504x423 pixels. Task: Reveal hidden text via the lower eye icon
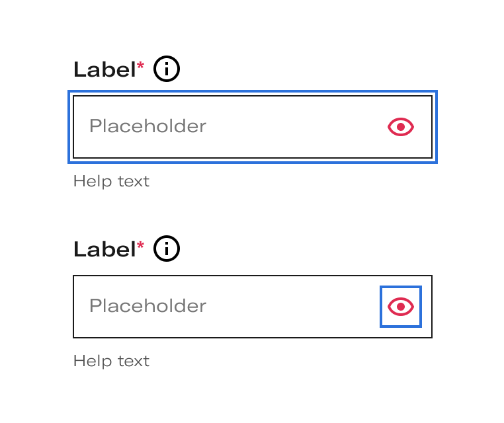pos(401,307)
